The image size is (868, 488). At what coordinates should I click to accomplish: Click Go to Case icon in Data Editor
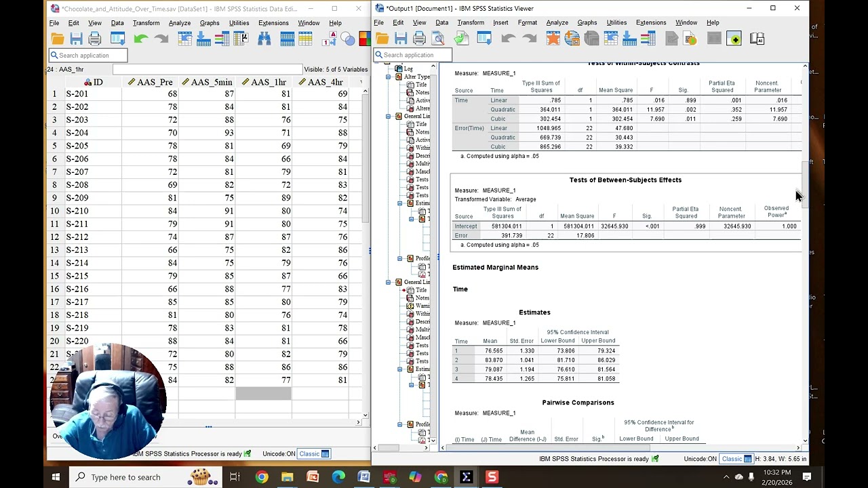[x=184, y=39]
